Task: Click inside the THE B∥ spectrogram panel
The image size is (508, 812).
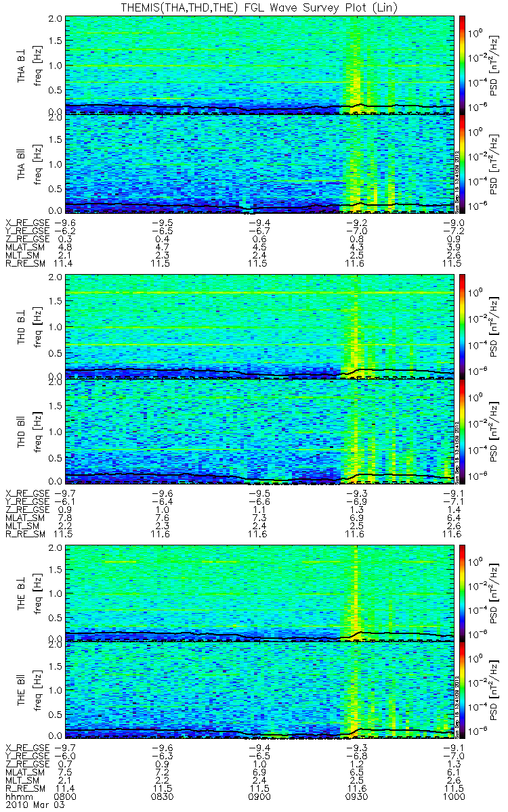Action: pyautogui.click(x=258, y=690)
